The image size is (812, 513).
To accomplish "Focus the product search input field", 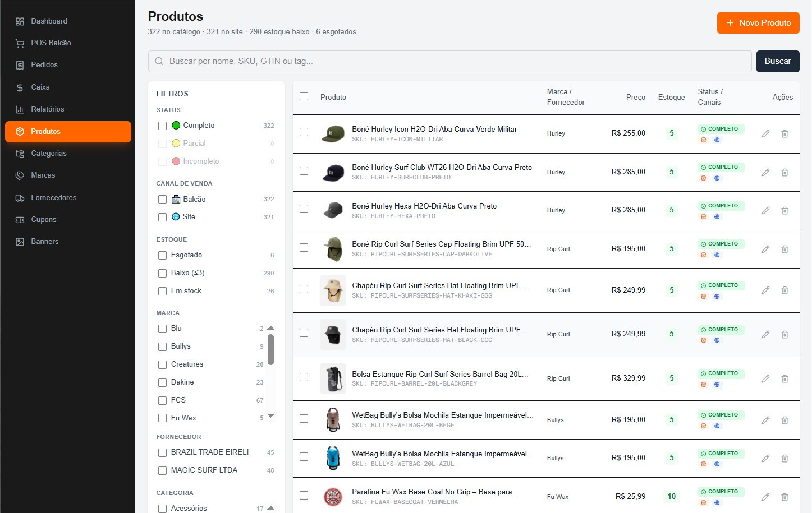I will pyautogui.click(x=449, y=62).
